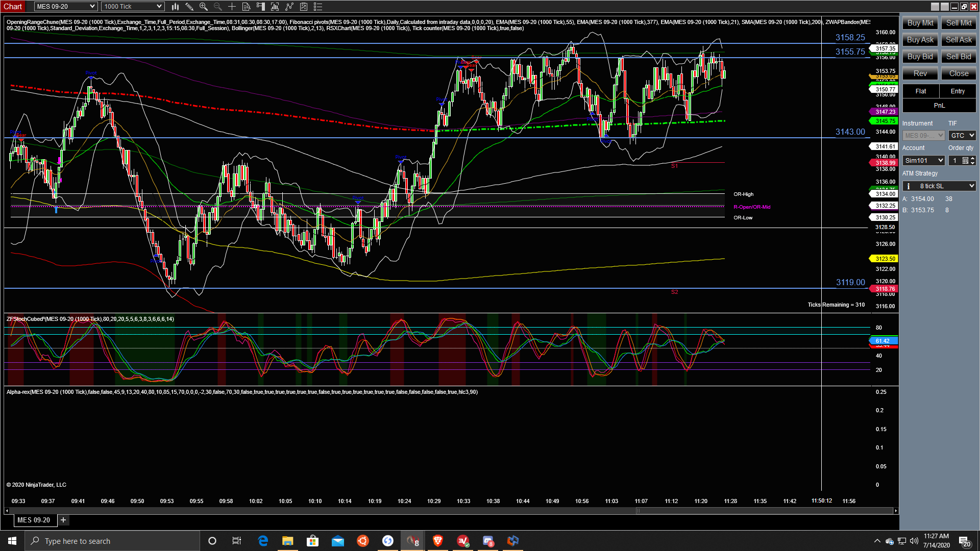Open the bar type candlestick icon
The image size is (980, 551).
[175, 7]
